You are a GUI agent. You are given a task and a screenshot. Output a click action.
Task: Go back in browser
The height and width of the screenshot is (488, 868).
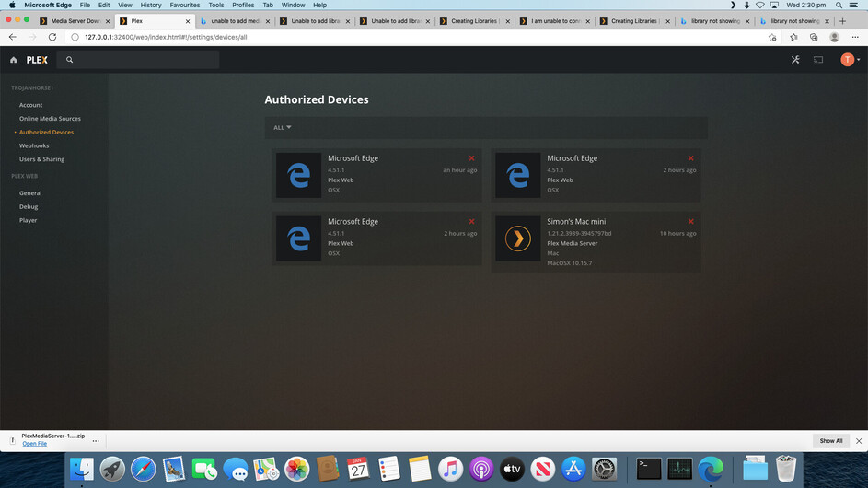pyautogui.click(x=13, y=37)
